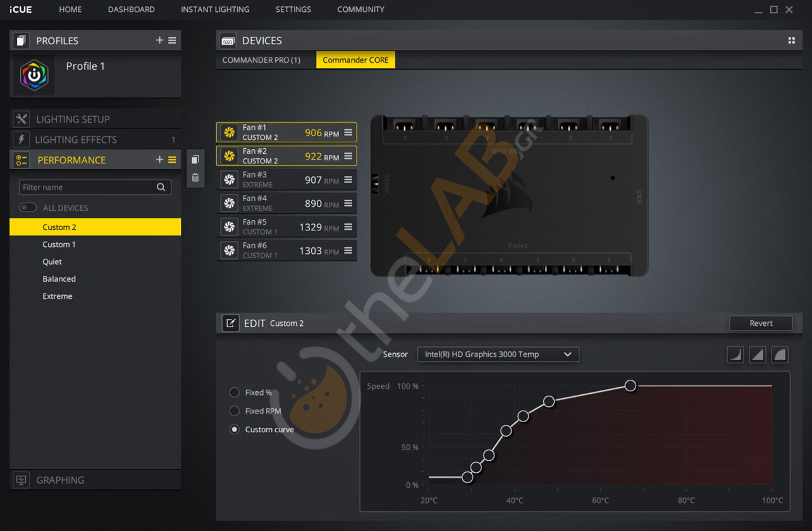Image resolution: width=812 pixels, height=531 pixels.
Task: Switch devices to grid view
Action: point(791,41)
